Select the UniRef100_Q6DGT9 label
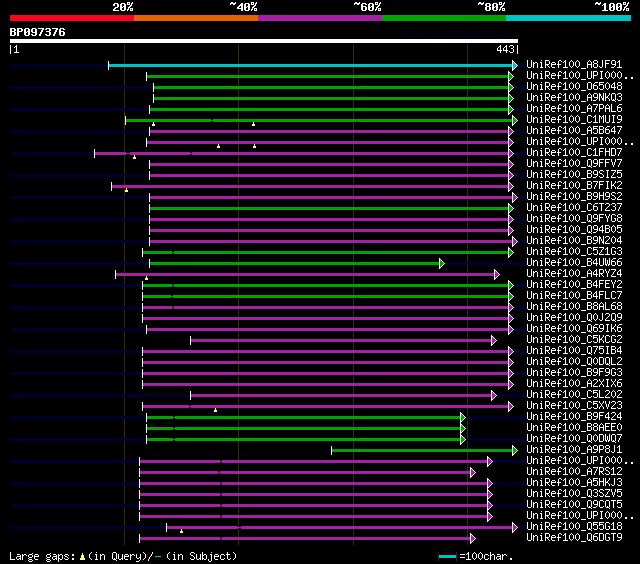640x564 pixels. tap(574, 538)
